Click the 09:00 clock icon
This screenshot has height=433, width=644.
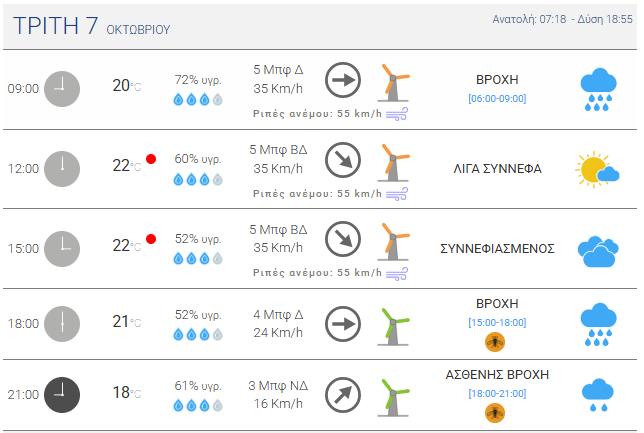62,89
